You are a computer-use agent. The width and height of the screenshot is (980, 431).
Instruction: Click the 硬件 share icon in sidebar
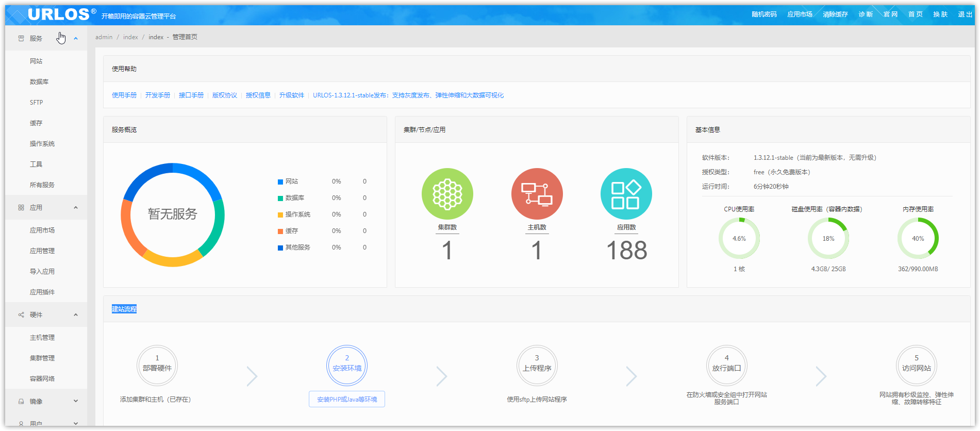click(21, 315)
